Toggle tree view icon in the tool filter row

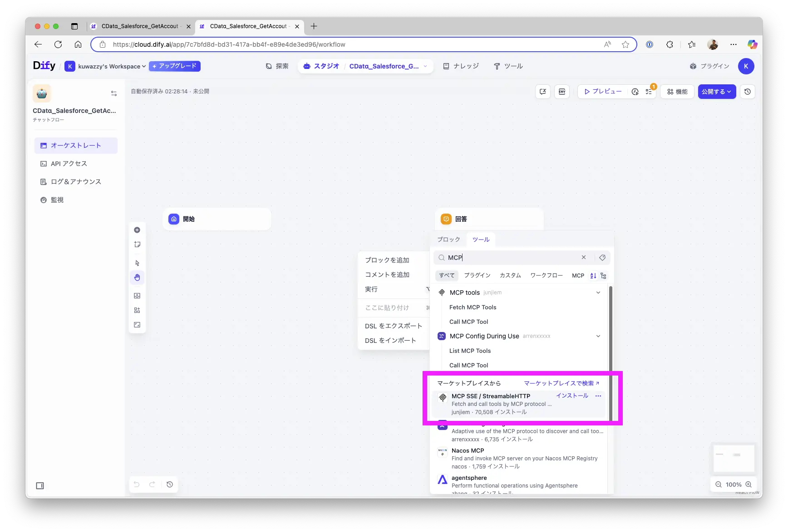tap(603, 276)
